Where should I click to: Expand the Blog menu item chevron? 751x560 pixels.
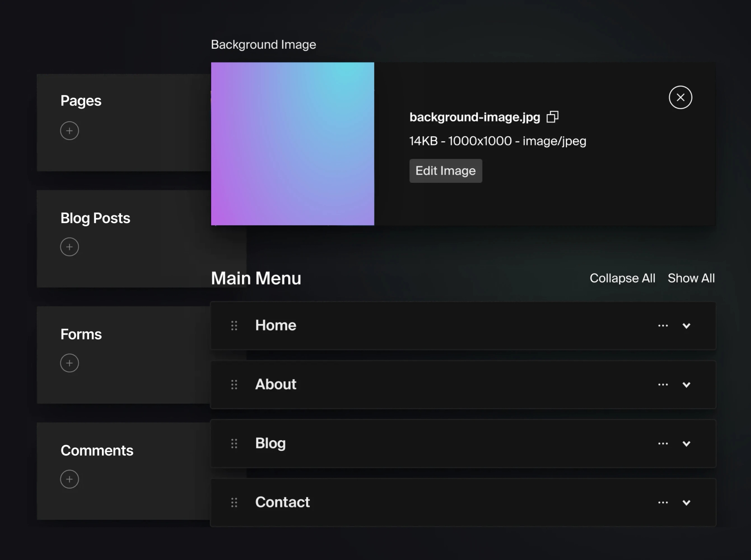tap(686, 444)
